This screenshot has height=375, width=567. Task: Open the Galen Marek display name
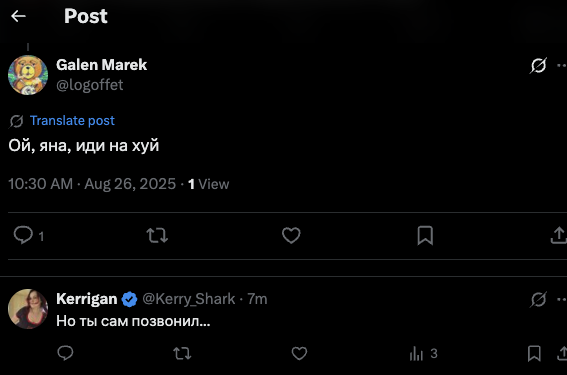[102, 65]
